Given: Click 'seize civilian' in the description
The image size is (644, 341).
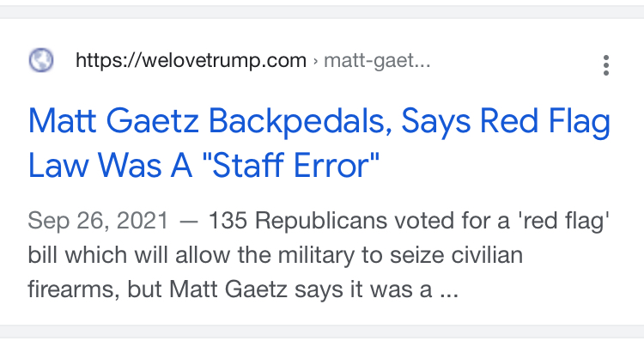Looking at the screenshot, I should (456, 255).
